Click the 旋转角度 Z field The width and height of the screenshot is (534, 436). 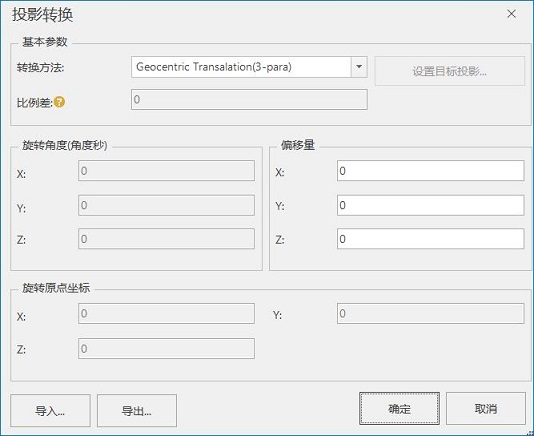click(166, 239)
